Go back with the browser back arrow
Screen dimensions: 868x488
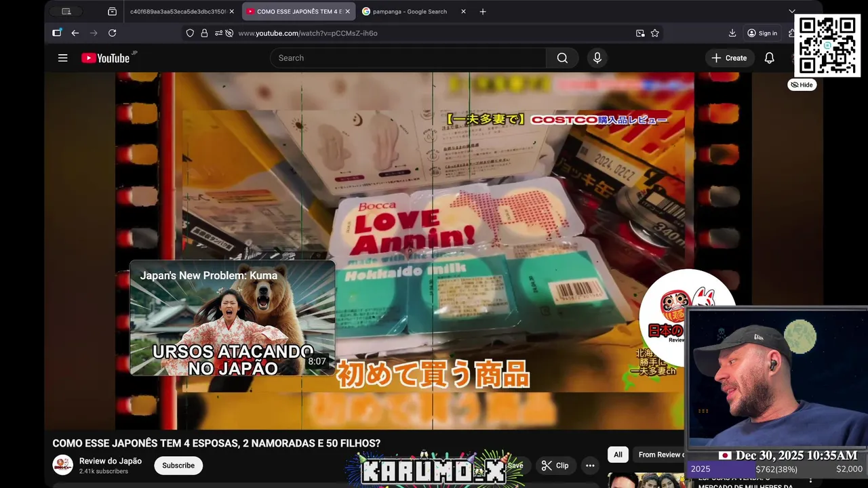click(x=75, y=33)
